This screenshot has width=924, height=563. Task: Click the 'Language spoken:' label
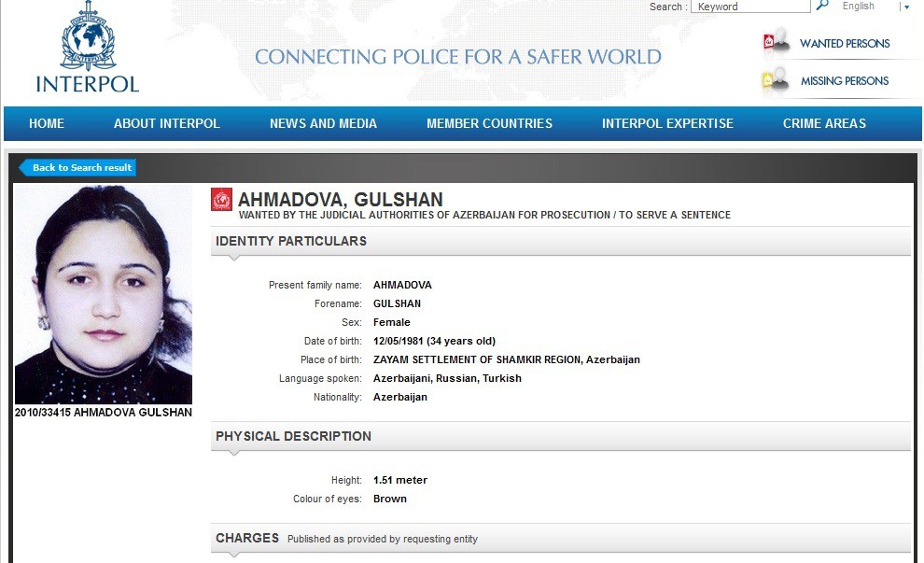(320, 378)
